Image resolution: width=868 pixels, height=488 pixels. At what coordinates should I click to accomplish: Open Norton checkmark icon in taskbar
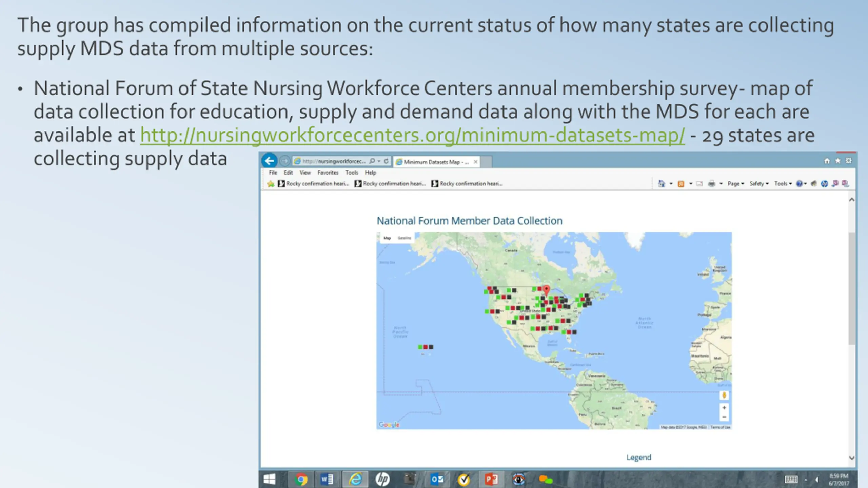tap(464, 479)
